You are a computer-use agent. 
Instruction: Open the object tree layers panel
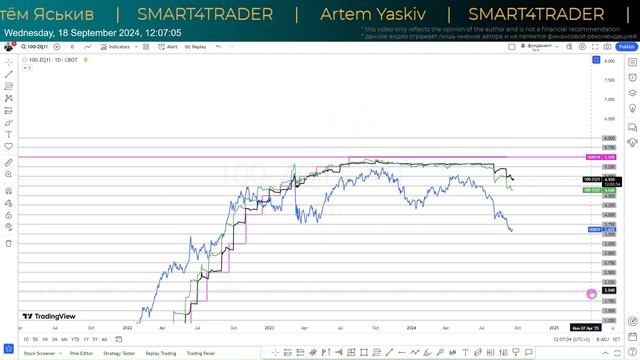pyautogui.click(x=632, y=93)
